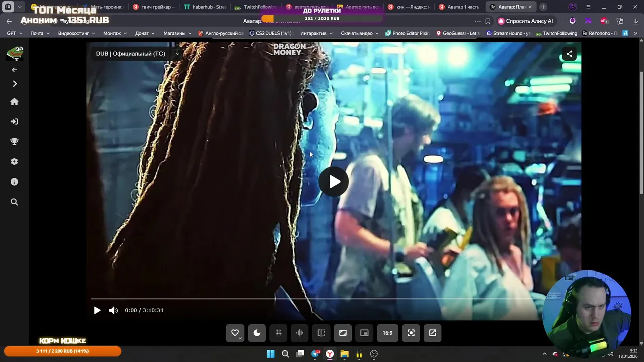The image size is (644, 362).
Task: Open a new browser tab plus button
Action: coord(543,7)
